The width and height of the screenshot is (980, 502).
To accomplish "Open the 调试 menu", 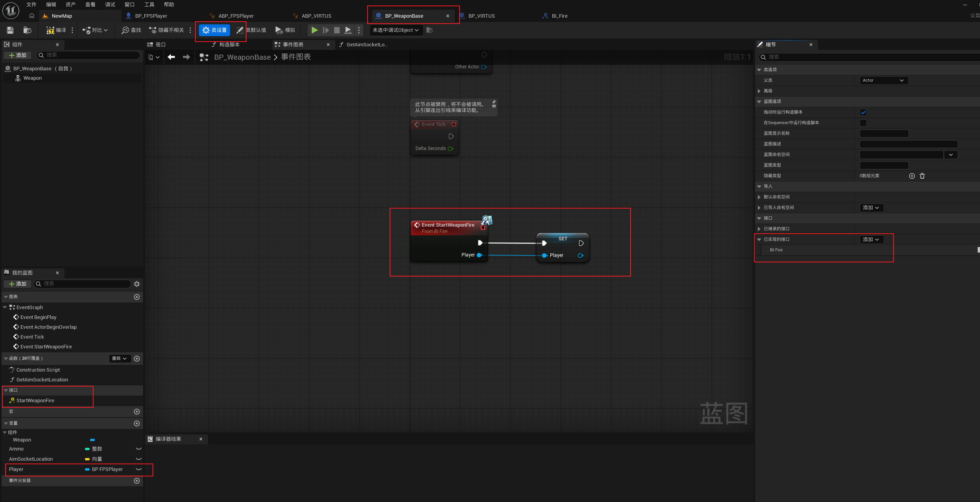I will [110, 5].
